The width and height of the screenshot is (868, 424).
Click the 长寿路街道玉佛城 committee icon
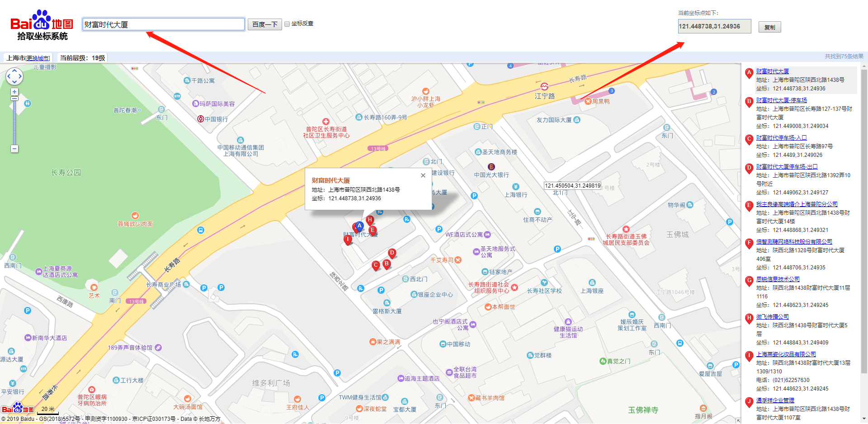point(626,229)
